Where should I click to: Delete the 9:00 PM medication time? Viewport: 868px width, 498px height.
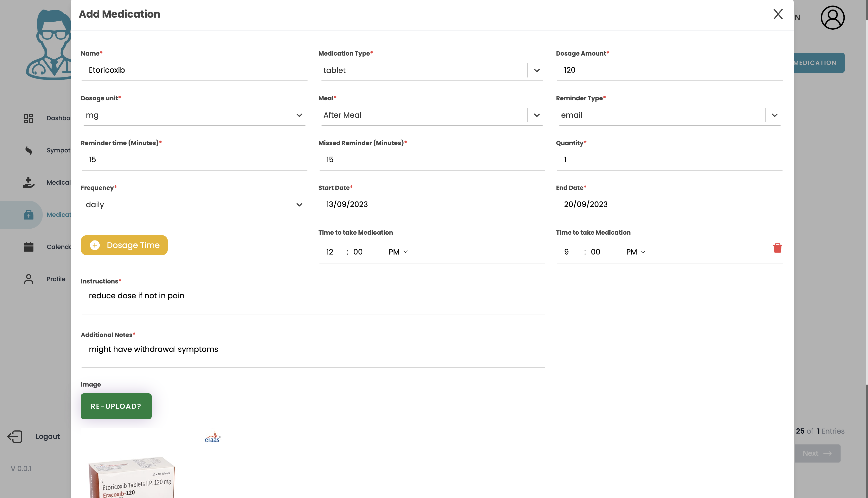(777, 248)
